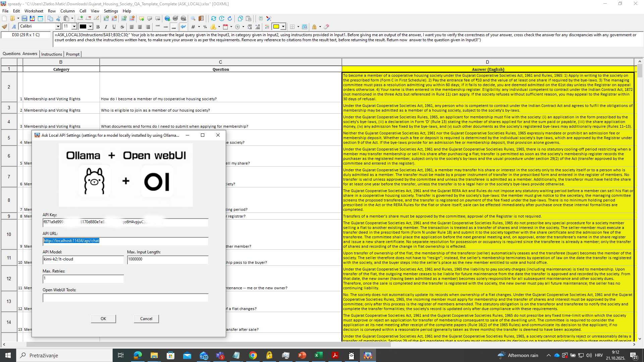Click the Save file icon in toolbar
This screenshot has width=644, height=362.
[24, 18]
